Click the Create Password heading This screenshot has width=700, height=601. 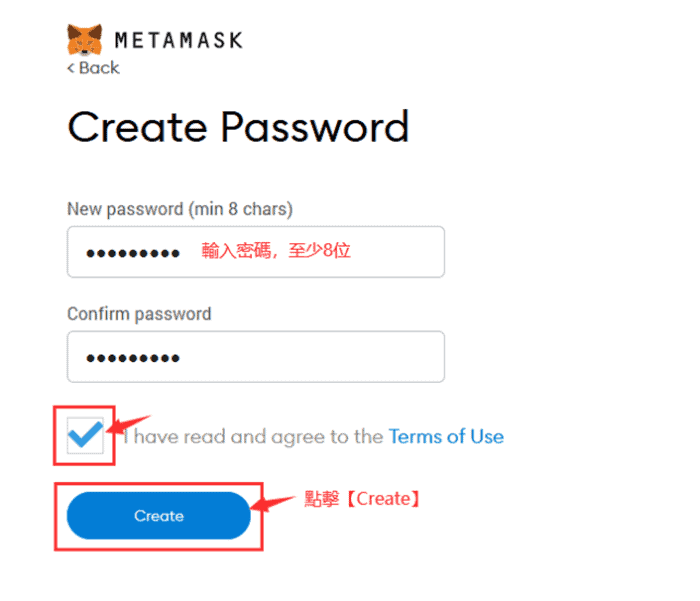click(x=238, y=127)
